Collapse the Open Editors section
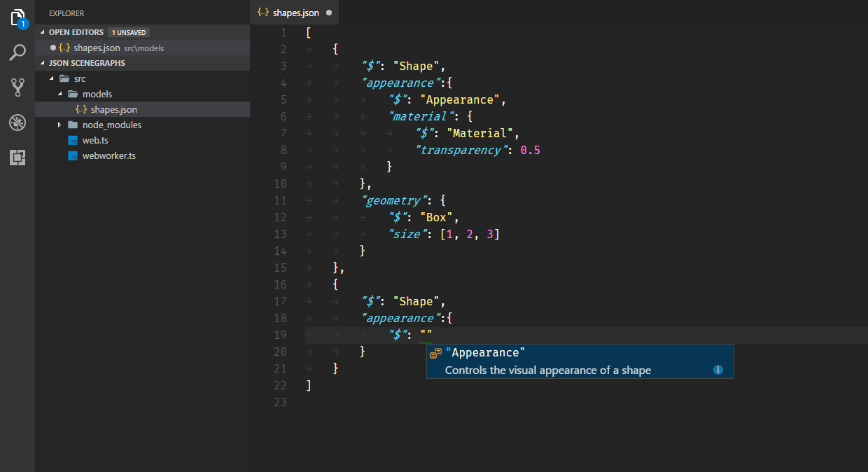The width and height of the screenshot is (868, 472). (43, 32)
